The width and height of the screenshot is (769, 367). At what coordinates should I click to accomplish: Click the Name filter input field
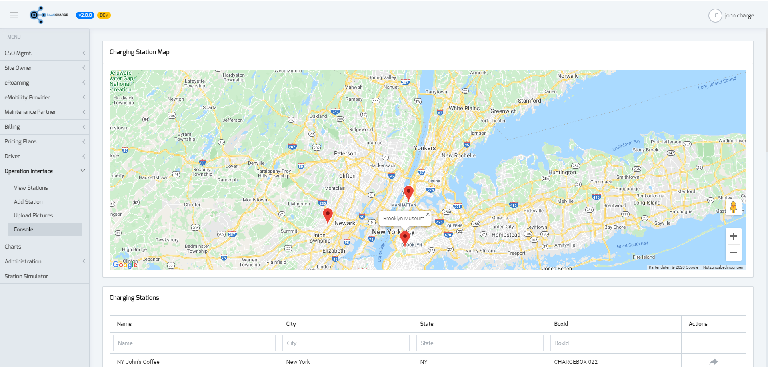click(x=194, y=343)
